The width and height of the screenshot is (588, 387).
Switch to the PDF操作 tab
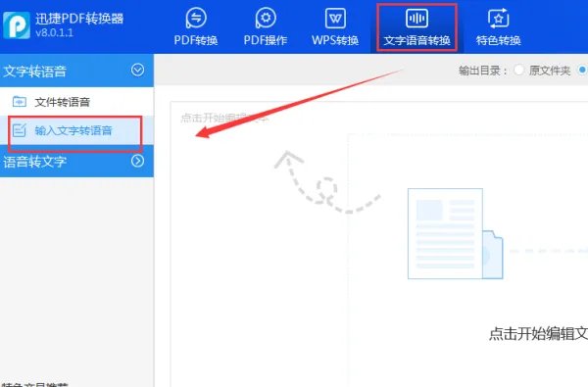266,27
